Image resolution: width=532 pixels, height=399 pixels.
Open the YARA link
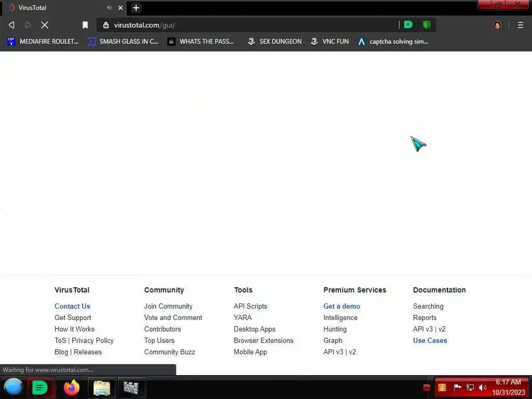coord(243,317)
